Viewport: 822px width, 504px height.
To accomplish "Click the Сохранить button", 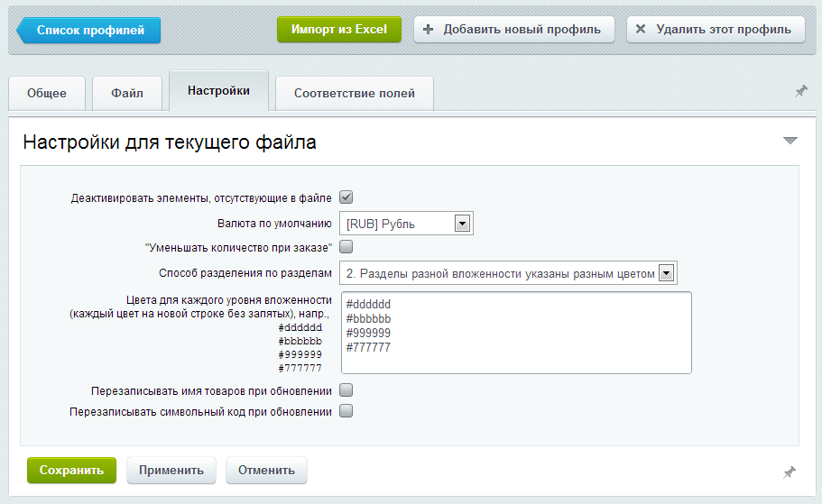I will (72, 470).
